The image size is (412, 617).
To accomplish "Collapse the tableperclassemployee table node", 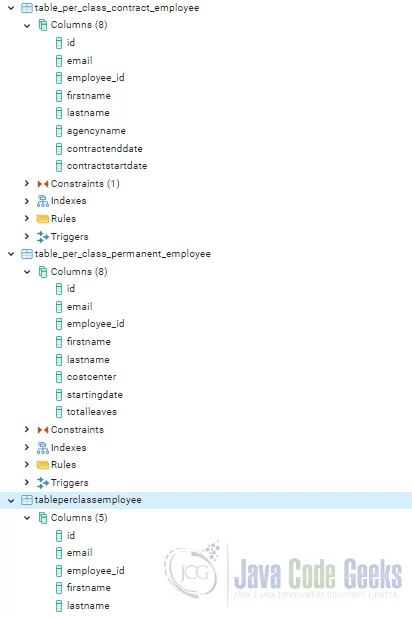I will click(x=11, y=501).
